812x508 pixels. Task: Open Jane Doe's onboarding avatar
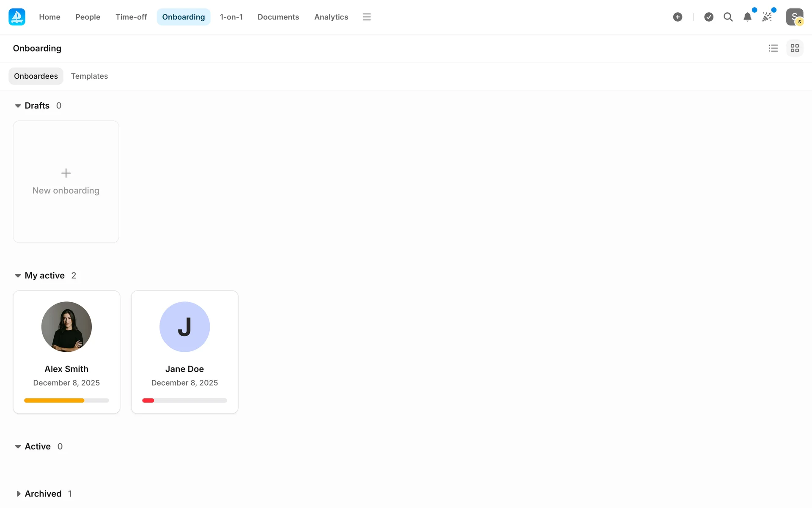[x=184, y=327]
